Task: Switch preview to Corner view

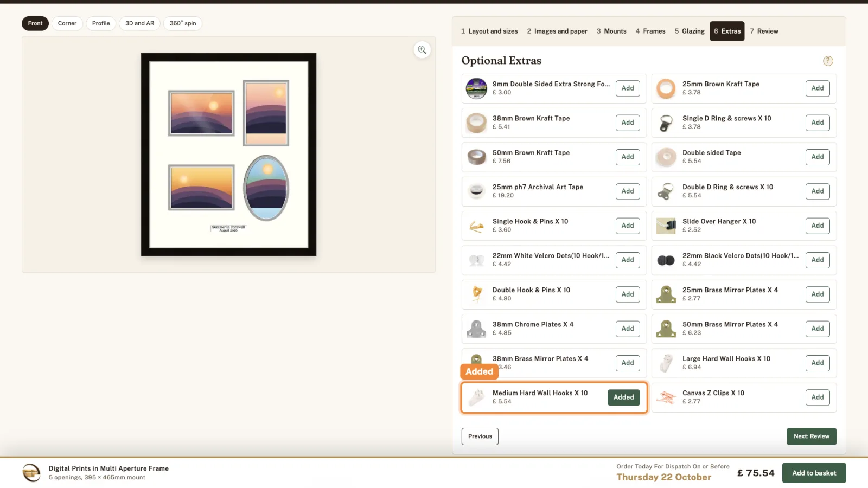Action: coord(67,23)
